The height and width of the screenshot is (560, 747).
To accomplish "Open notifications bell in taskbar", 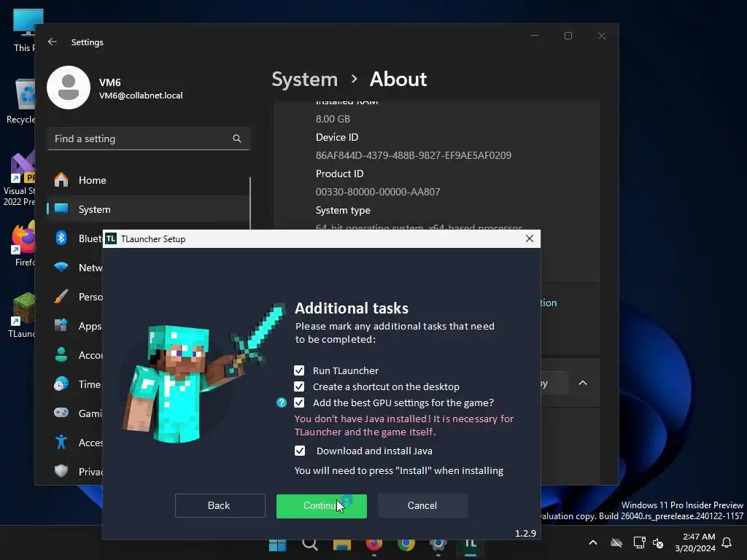I will (x=727, y=542).
